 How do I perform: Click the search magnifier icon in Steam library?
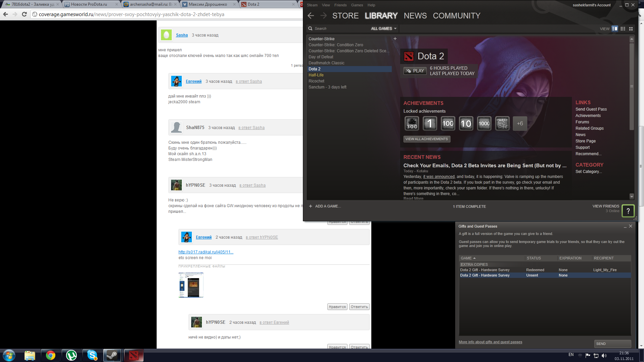(310, 29)
